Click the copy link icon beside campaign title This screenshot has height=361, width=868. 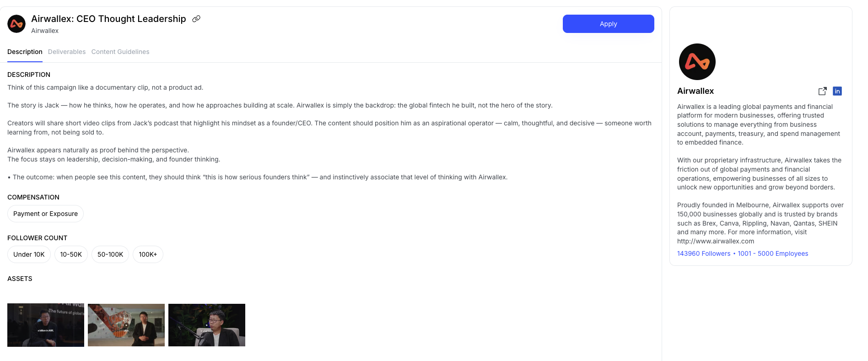click(x=196, y=19)
